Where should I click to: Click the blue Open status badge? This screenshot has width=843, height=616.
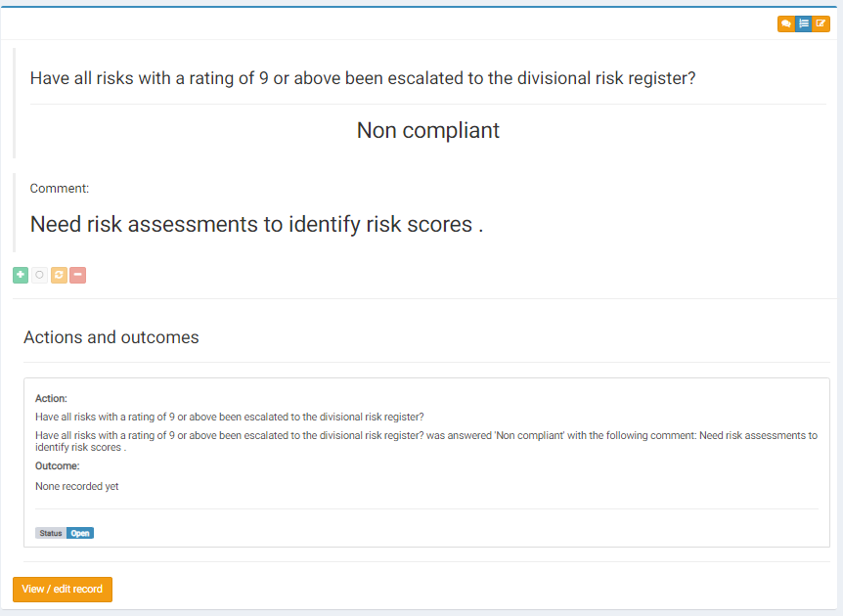(x=80, y=533)
